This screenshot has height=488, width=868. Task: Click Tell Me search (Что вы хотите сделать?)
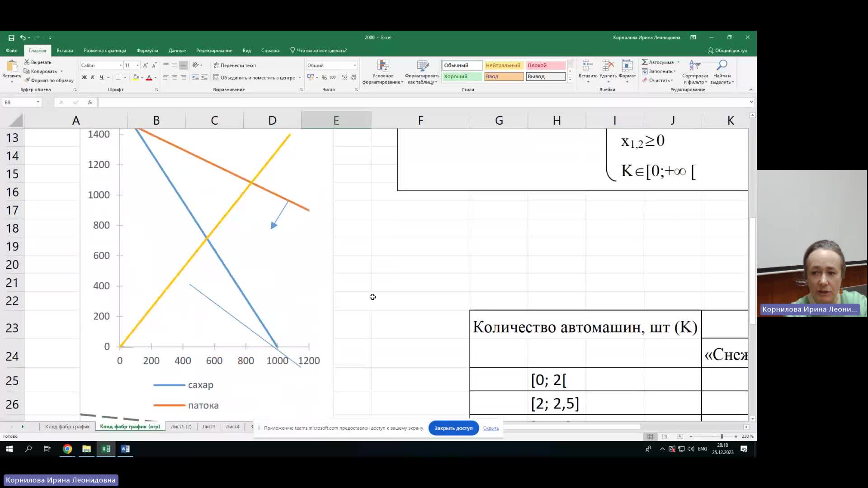tap(318, 50)
